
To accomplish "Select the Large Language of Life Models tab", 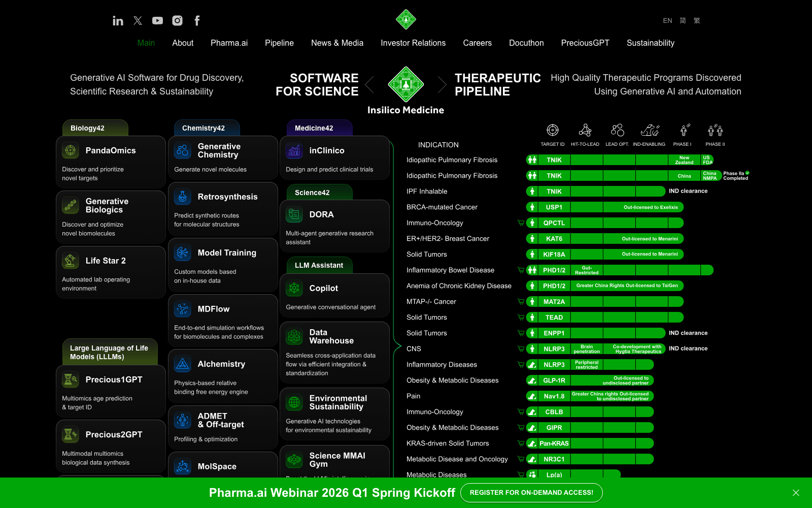I will pyautogui.click(x=110, y=352).
